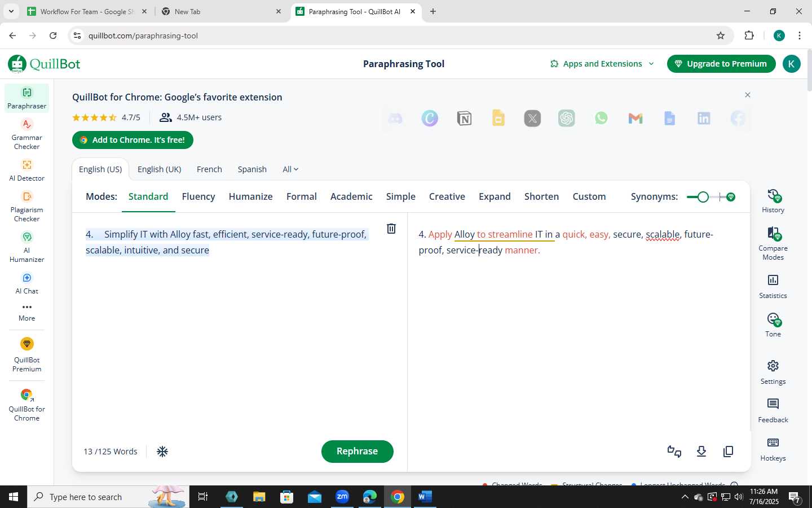Open Tone panel
The width and height of the screenshot is (812, 508).
(x=773, y=325)
